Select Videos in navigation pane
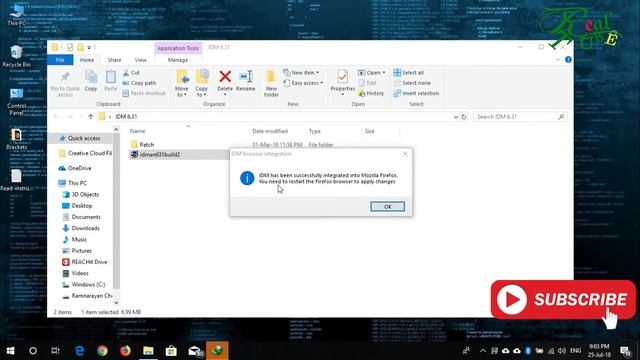 pyautogui.click(x=76, y=273)
